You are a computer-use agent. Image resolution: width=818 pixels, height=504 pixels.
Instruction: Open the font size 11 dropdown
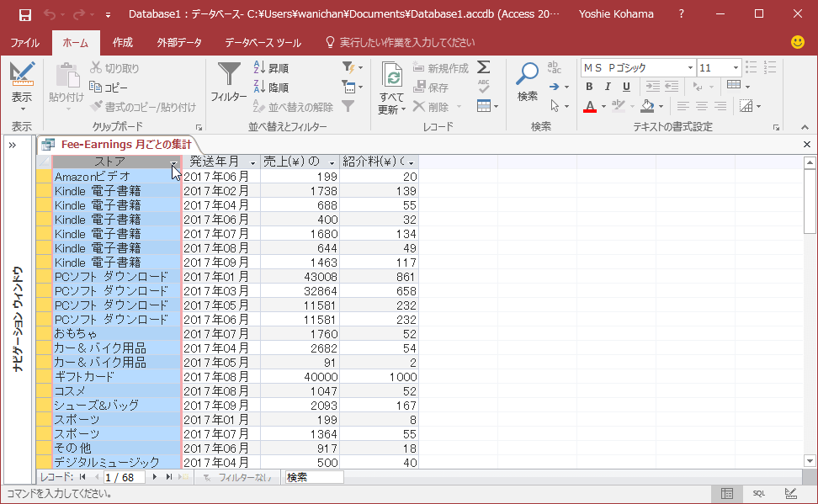tap(736, 68)
